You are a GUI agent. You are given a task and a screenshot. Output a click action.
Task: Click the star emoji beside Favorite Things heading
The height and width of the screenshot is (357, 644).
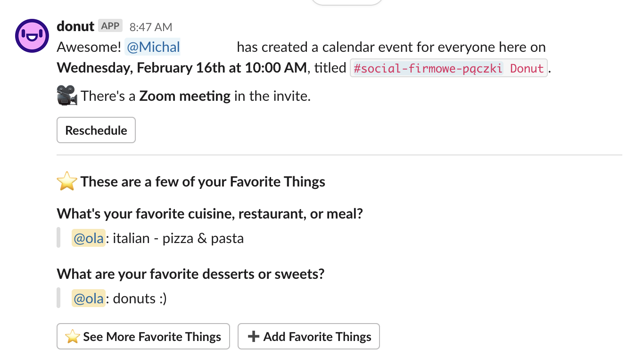pyautogui.click(x=67, y=181)
